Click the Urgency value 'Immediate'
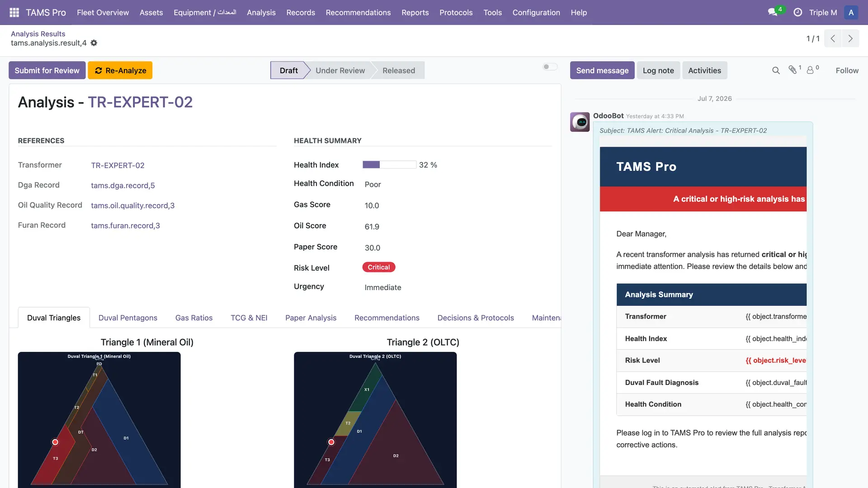The height and width of the screenshot is (488, 868). click(383, 287)
